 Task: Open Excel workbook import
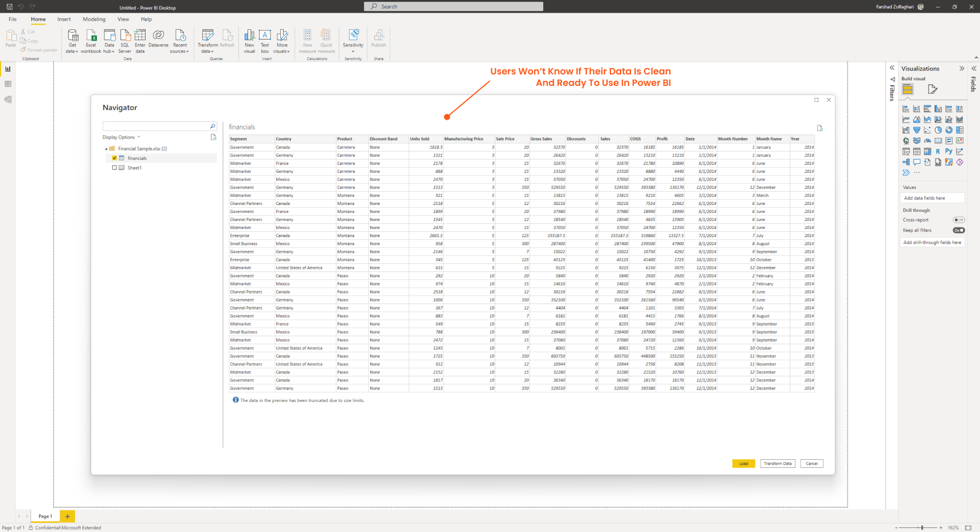coord(91,37)
